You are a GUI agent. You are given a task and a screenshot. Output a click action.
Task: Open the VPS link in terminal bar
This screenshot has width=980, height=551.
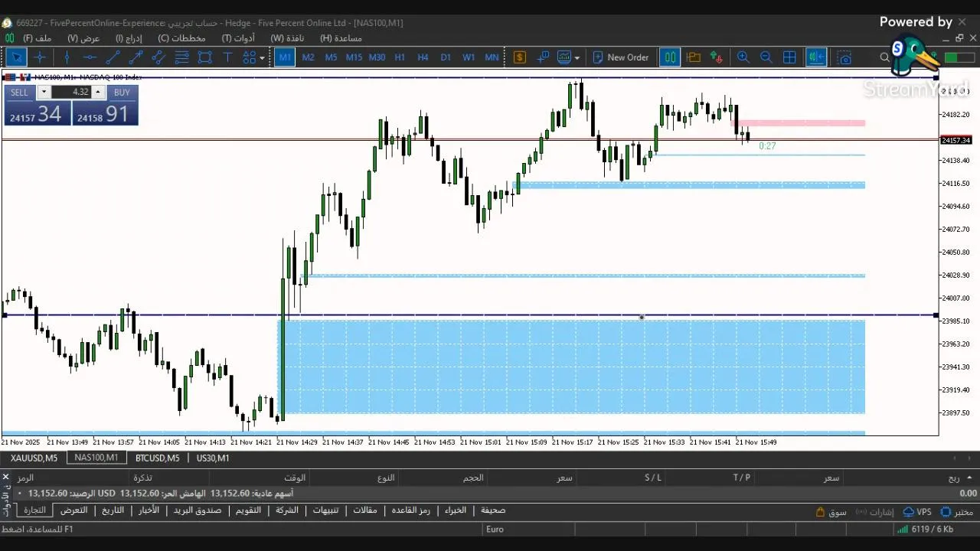[917, 512]
